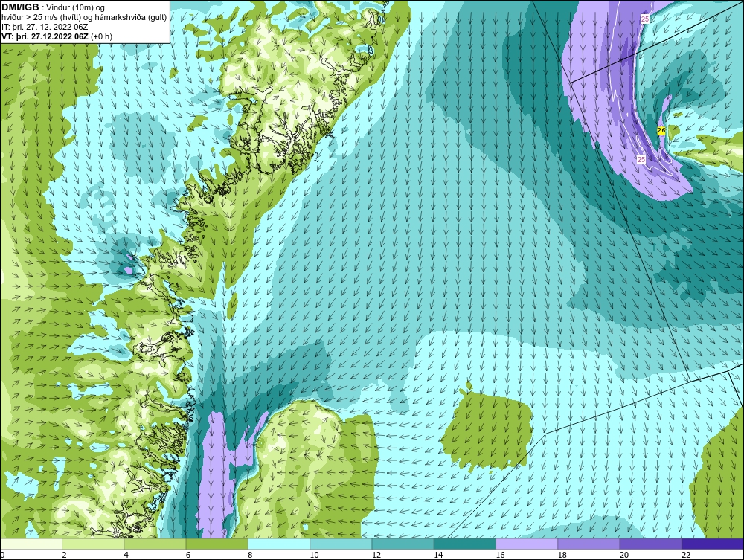Screen dimensions: 744x560
Task: Click the 'hviður > 25 m/s' header line
Action: click(84, 17)
